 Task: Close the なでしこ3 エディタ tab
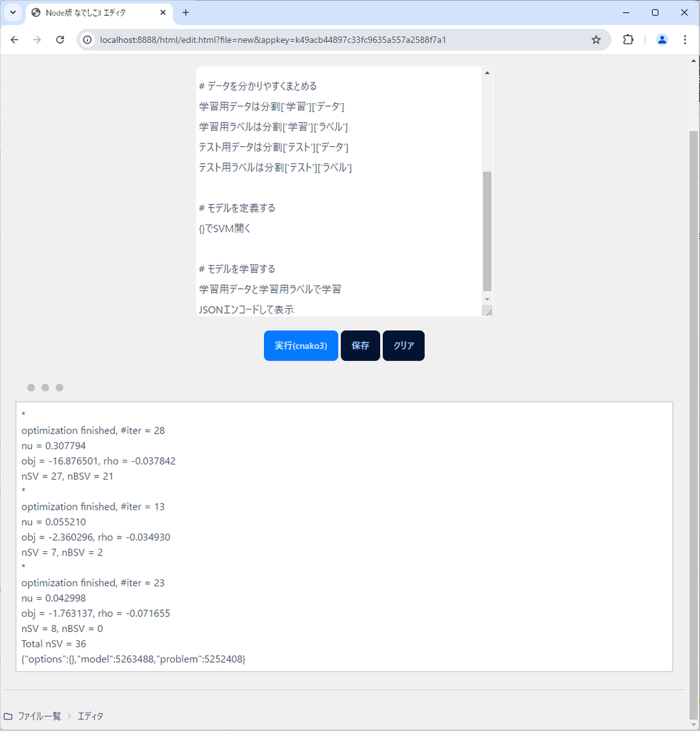[x=163, y=12]
